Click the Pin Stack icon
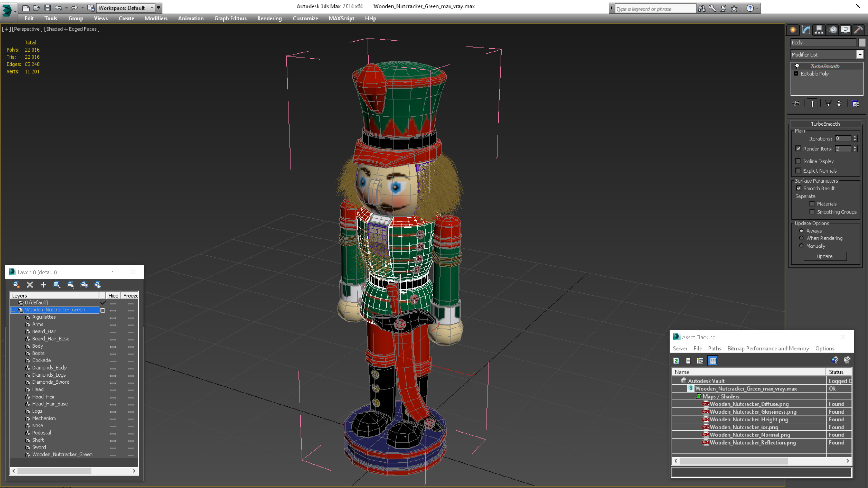 (x=797, y=103)
